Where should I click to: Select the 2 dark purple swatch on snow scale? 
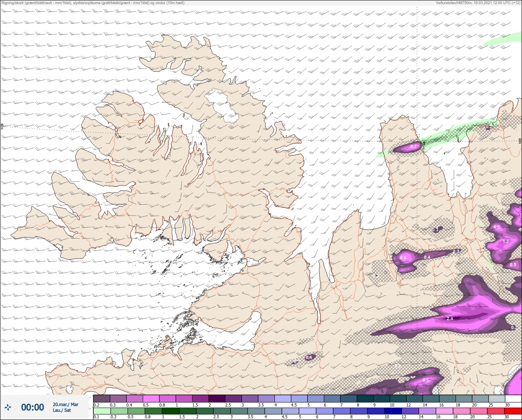click(217, 398)
